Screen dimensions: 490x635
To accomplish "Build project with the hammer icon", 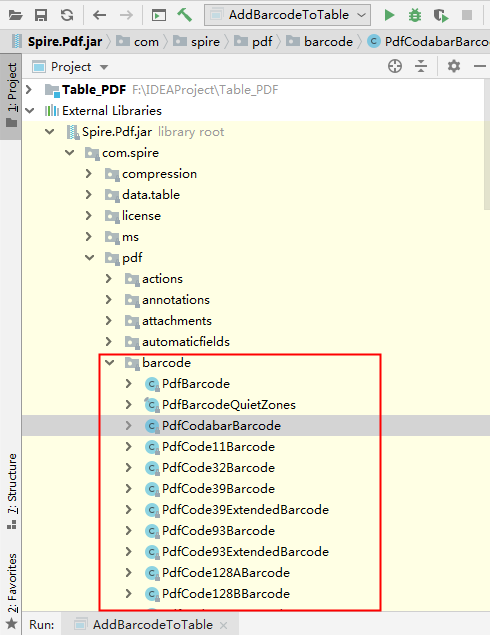I will [185, 15].
